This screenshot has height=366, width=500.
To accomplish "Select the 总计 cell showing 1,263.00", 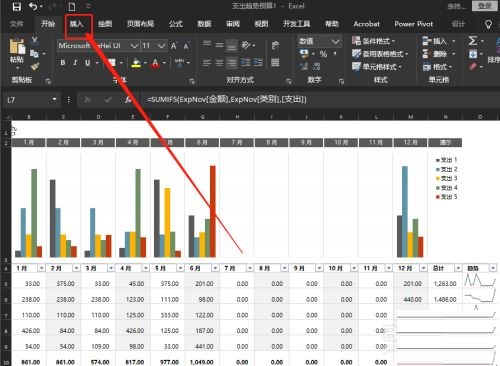I will (445, 284).
